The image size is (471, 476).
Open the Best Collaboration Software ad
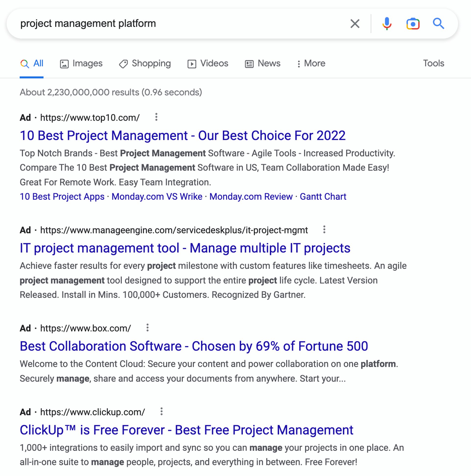pos(194,346)
